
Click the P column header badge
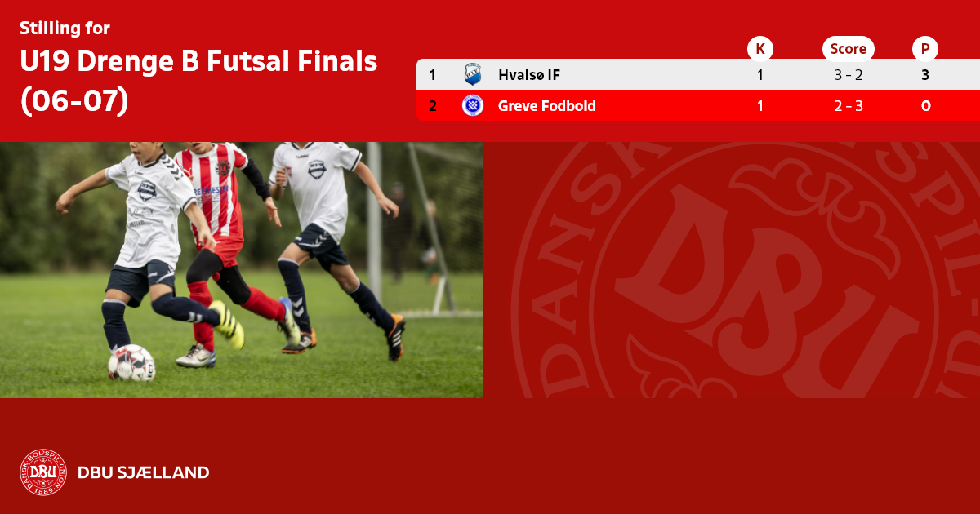tap(925, 49)
